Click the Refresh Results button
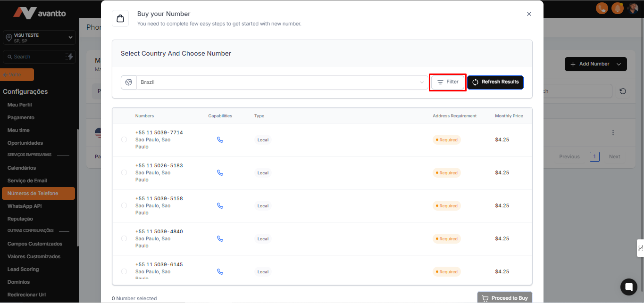Image resolution: width=644 pixels, height=303 pixels. [x=495, y=82]
